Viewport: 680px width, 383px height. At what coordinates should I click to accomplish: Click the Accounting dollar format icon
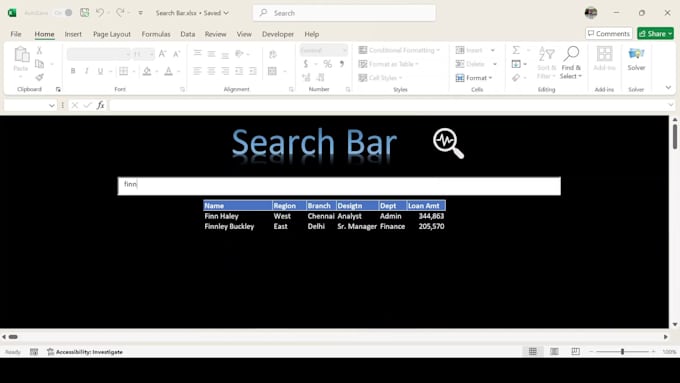306,64
